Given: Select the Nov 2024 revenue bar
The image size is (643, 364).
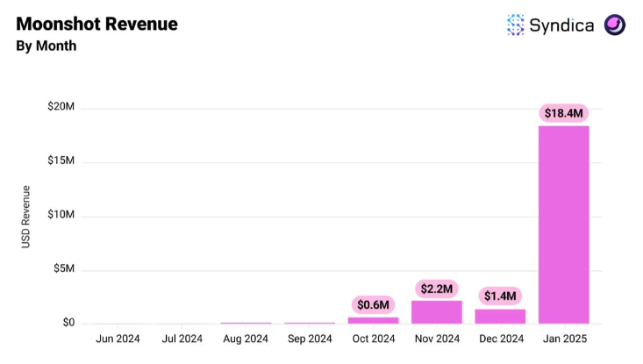Looking at the screenshot, I should [x=437, y=311].
